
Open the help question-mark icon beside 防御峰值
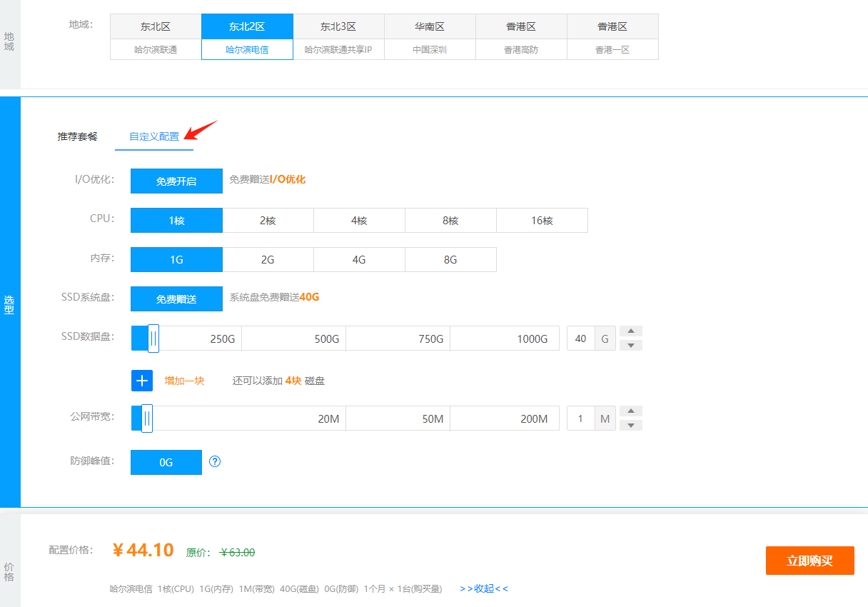tap(215, 461)
